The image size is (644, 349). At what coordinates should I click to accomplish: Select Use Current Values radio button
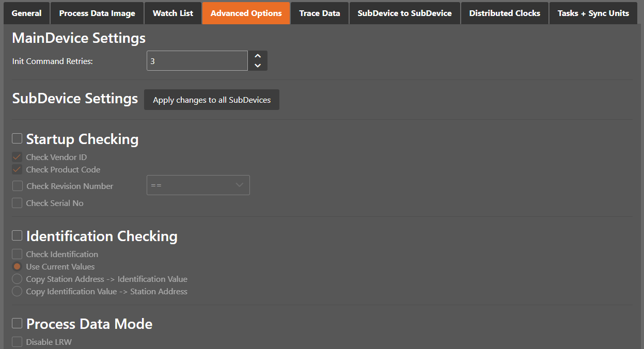coord(17,266)
